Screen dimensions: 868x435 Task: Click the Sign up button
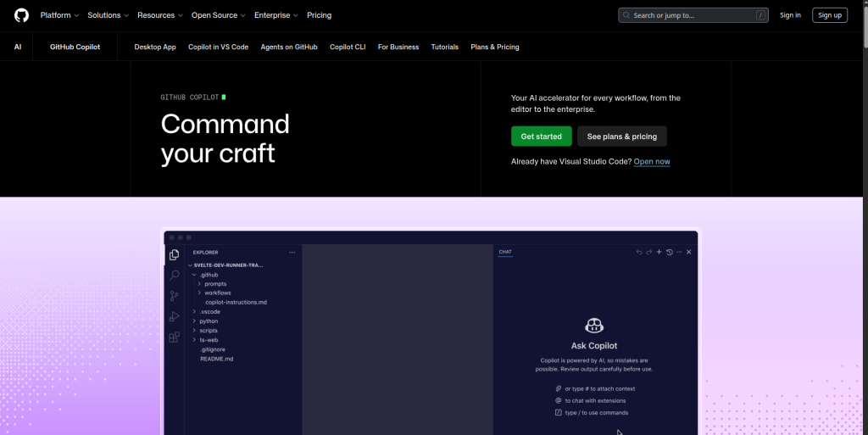tap(830, 15)
